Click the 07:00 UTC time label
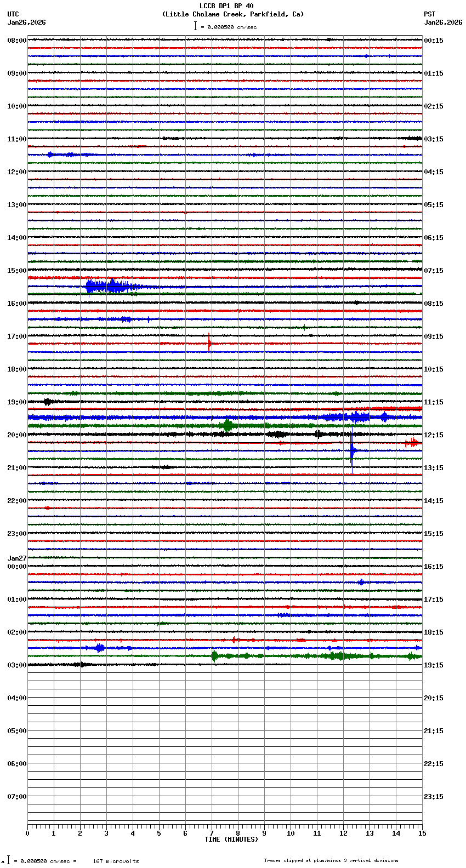The height and width of the screenshot is (868, 466). click(17, 797)
